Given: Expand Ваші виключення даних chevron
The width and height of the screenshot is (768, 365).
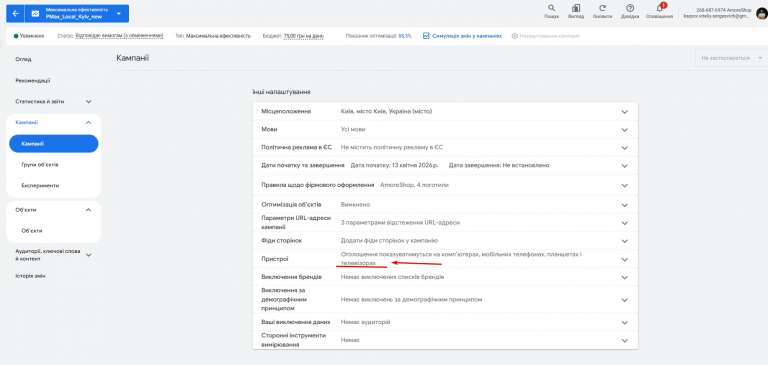Looking at the screenshot, I should [x=624, y=322].
